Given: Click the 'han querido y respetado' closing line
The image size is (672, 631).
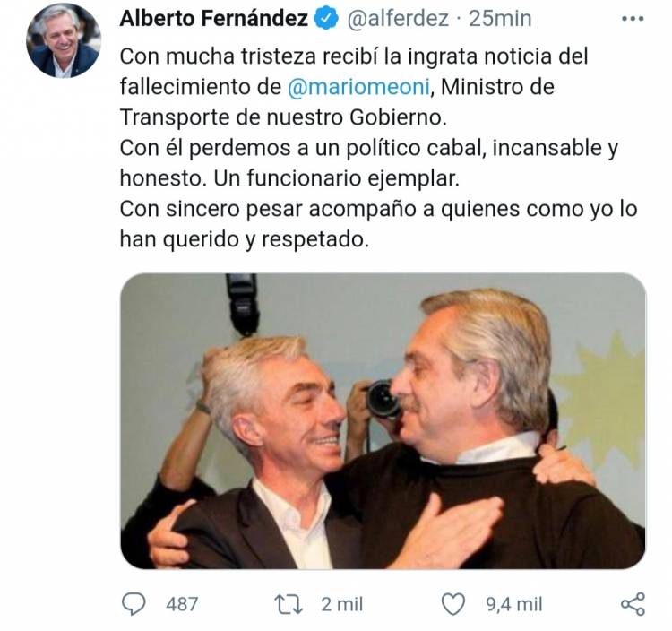Looking at the screenshot, I should (245, 239).
